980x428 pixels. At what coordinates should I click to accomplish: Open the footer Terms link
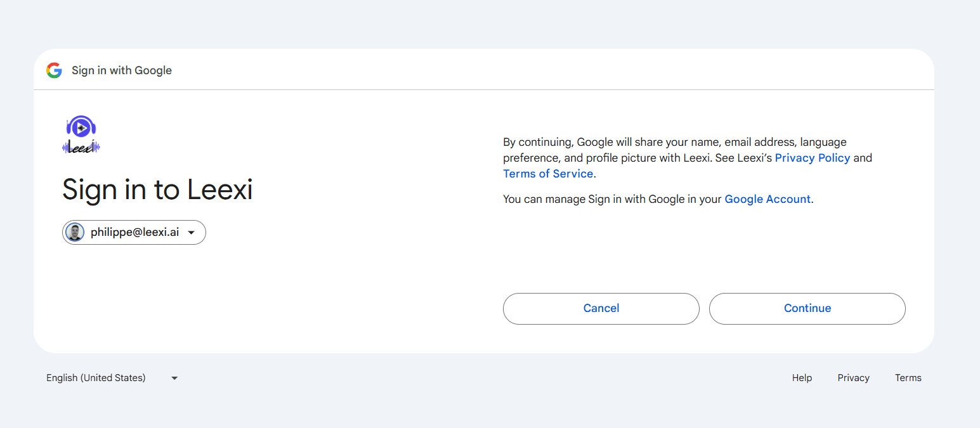coord(908,378)
